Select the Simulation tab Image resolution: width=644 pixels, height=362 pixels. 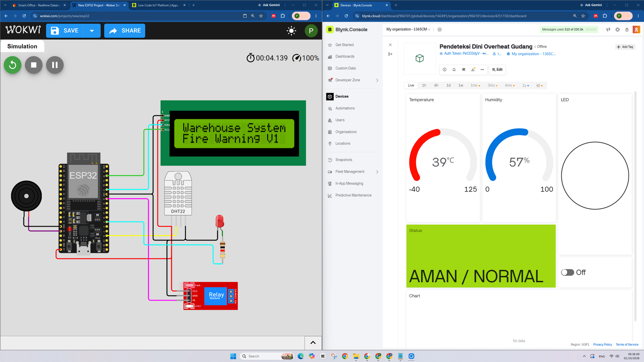[x=22, y=46]
